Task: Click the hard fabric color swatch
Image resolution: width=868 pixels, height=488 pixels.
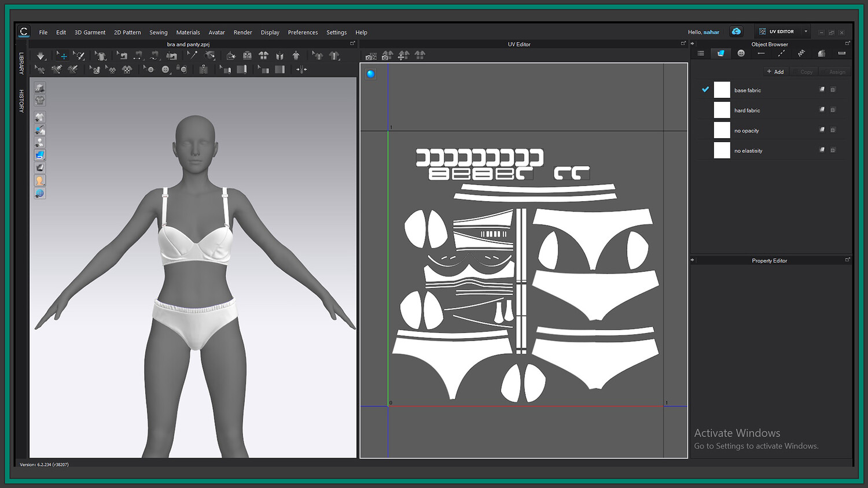Action: 722,110
